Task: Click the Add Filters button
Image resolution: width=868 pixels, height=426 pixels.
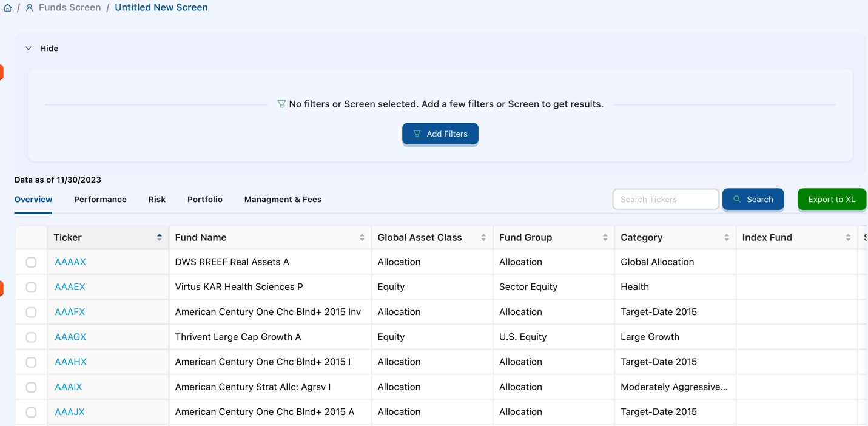Action: 440,134
